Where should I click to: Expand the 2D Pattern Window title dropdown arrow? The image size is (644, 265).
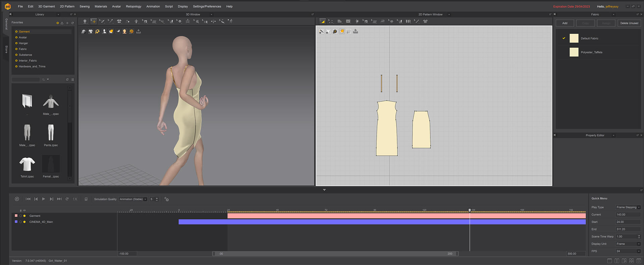click(449, 14)
